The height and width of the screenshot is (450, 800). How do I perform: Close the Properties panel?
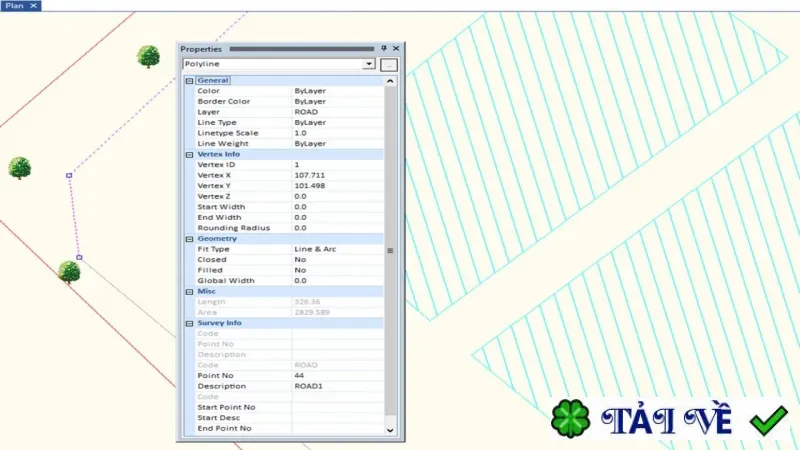click(x=396, y=48)
